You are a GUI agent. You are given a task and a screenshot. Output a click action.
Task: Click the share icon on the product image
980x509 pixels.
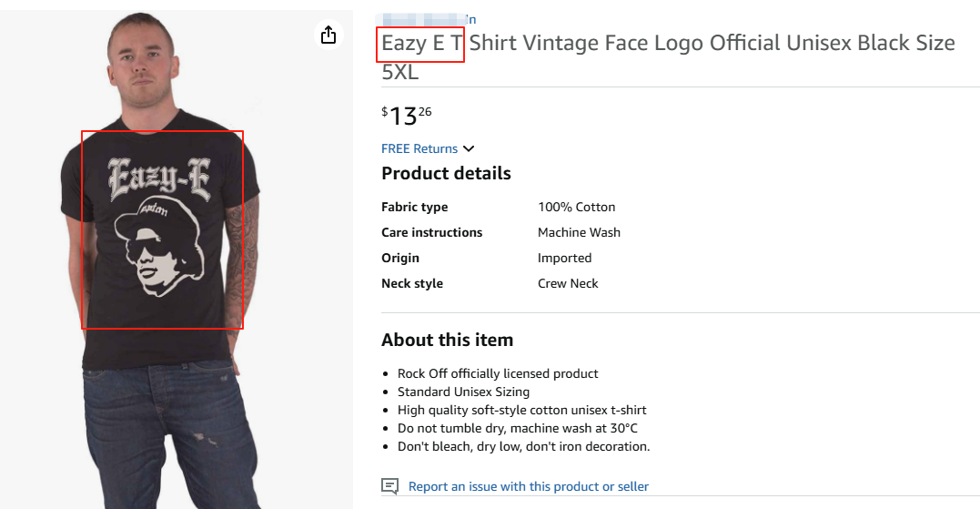[x=328, y=35]
